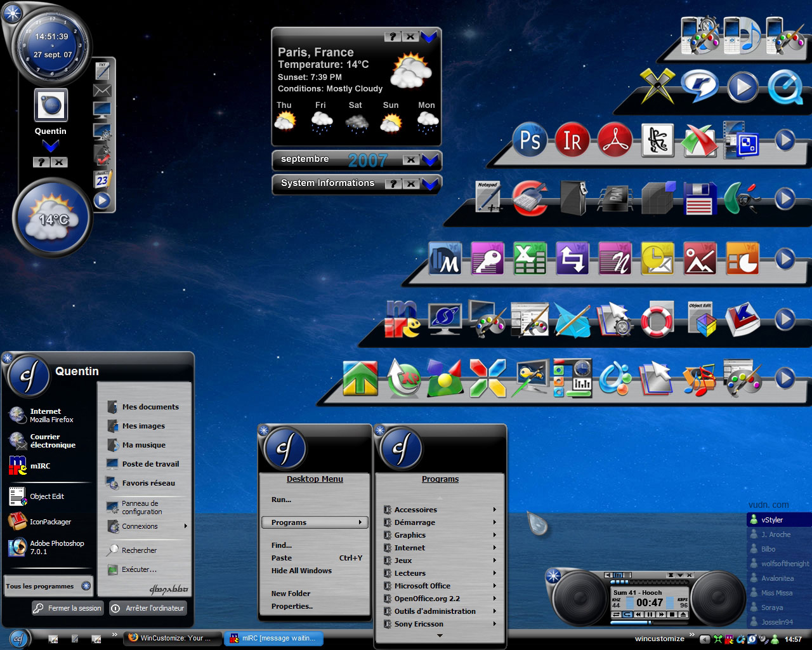Open the Excel spreadsheet dock icon
The height and width of the screenshot is (650, 812).
(x=530, y=258)
